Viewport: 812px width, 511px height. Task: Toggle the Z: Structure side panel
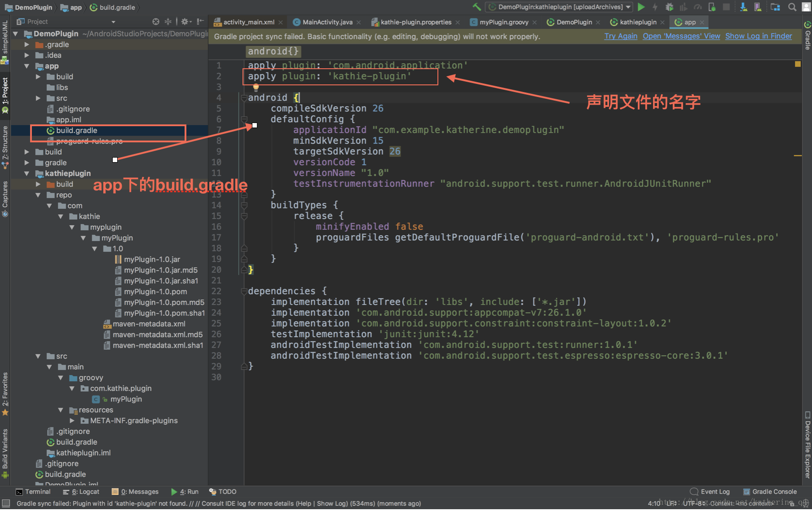pos(5,147)
